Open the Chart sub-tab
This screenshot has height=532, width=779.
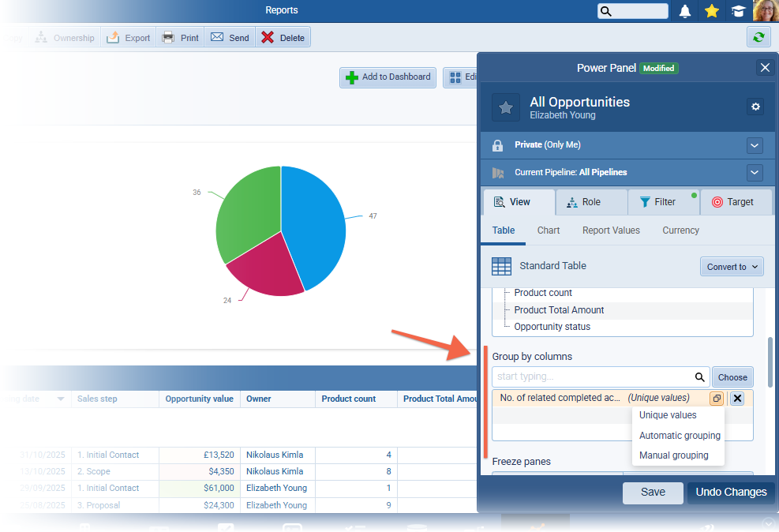(x=549, y=230)
